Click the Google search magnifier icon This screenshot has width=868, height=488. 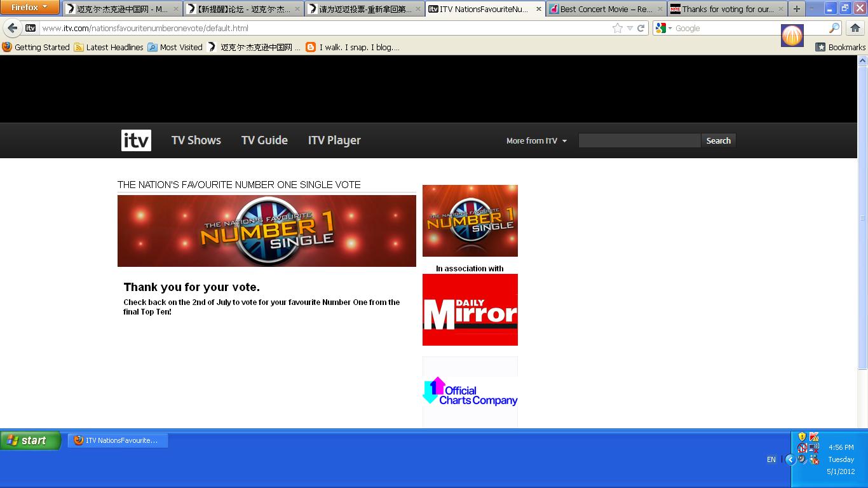coord(834,28)
